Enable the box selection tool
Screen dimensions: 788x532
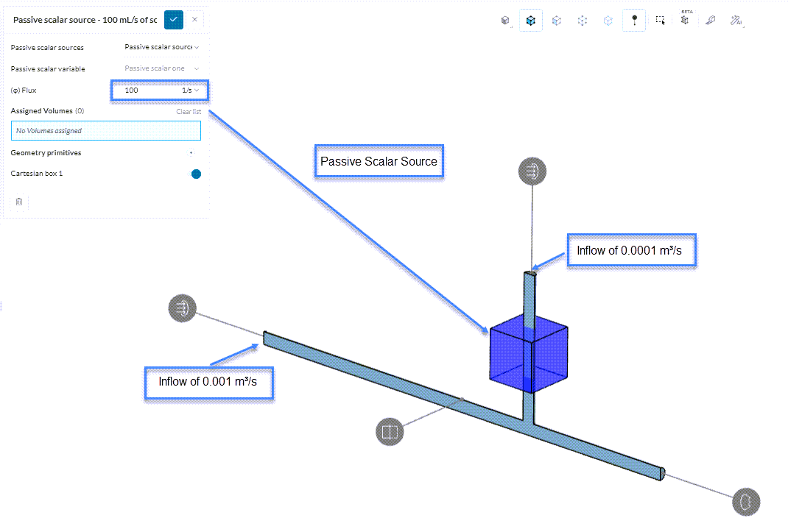pos(660,21)
